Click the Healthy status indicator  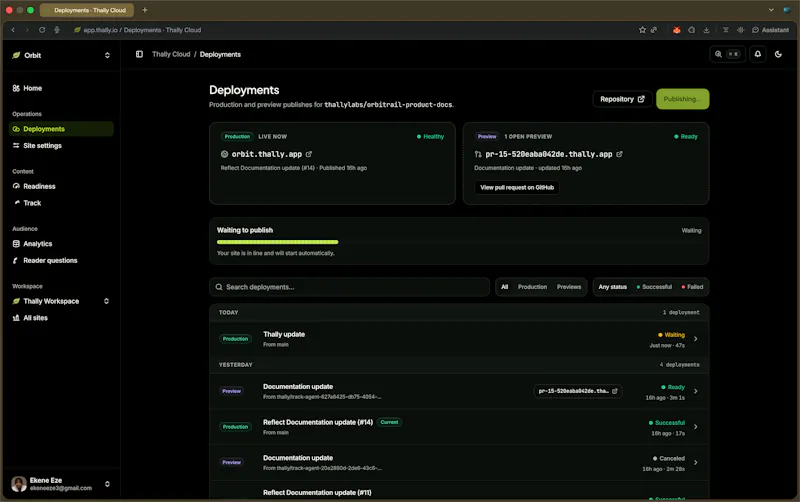[431, 136]
